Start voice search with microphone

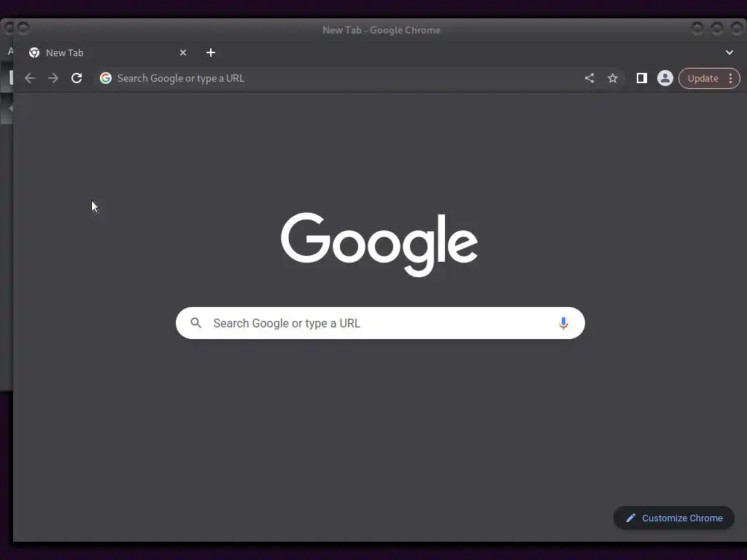coord(563,323)
